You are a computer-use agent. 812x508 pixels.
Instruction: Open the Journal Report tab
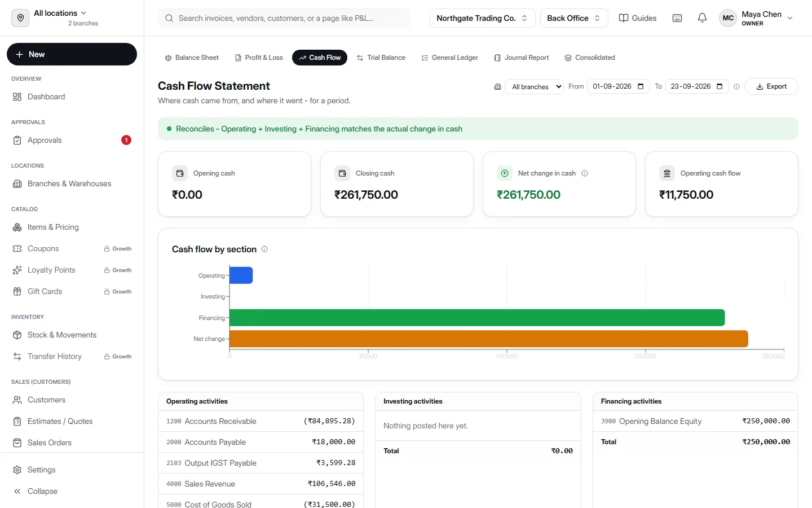click(522, 58)
